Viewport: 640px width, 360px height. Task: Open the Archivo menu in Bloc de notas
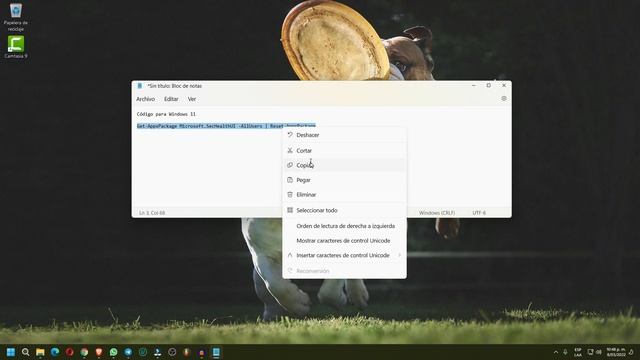145,99
